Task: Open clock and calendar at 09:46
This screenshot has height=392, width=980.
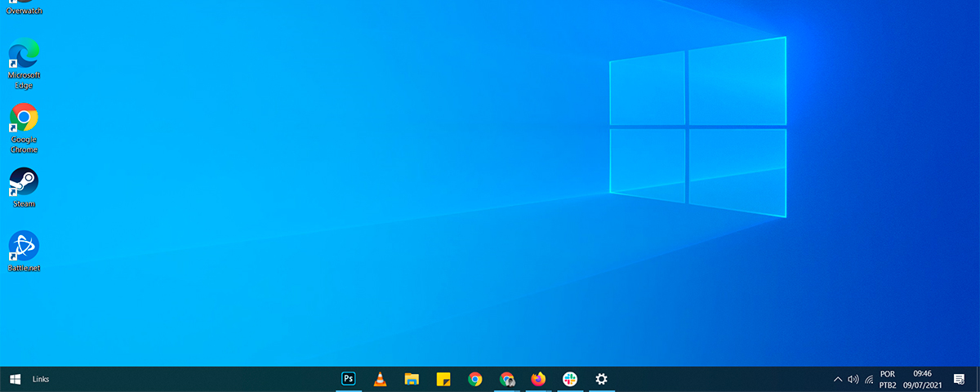Action: (x=923, y=379)
